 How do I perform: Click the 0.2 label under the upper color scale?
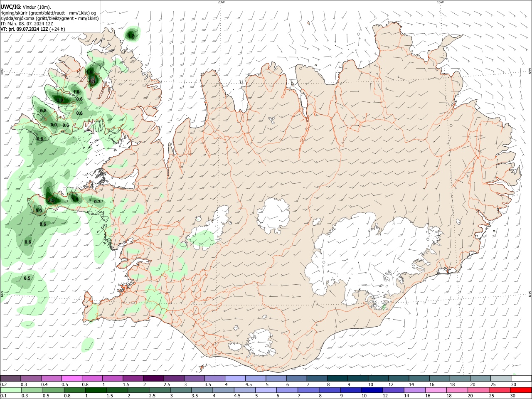point(3,384)
